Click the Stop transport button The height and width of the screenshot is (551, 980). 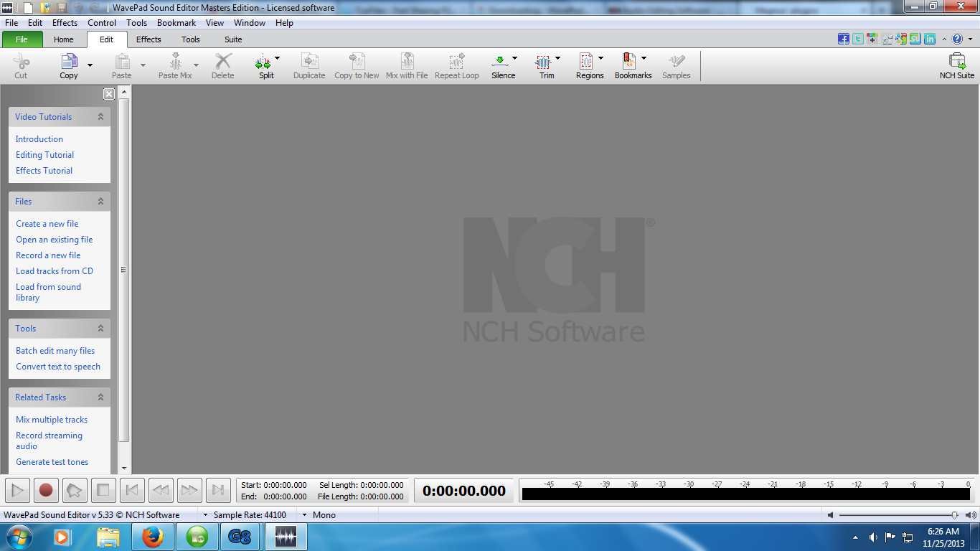pyautogui.click(x=103, y=490)
